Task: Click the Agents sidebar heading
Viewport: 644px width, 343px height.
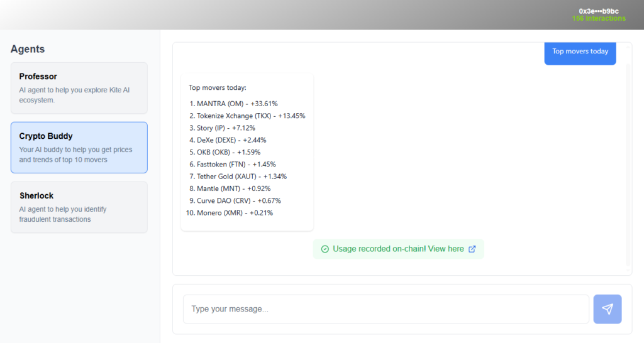Action: (28, 49)
